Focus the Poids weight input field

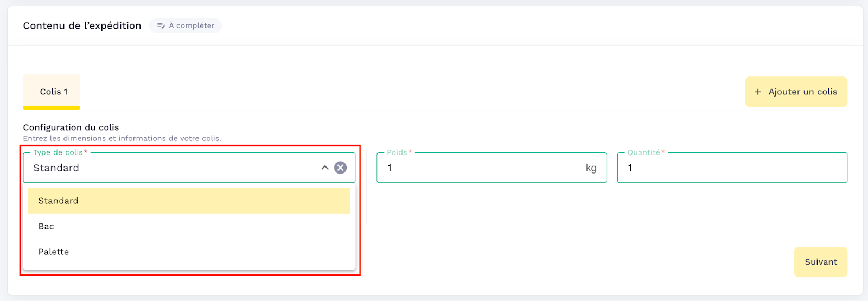(483, 168)
